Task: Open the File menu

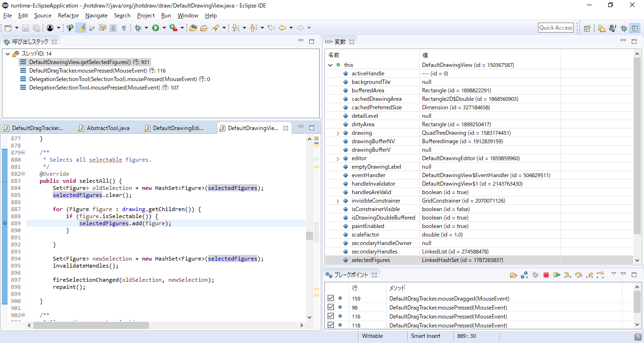Action: pyautogui.click(x=8, y=16)
